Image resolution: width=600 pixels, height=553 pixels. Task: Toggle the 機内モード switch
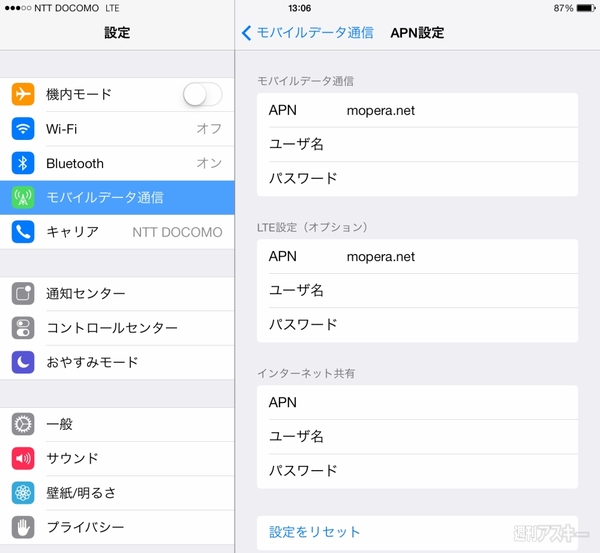point(202,94)
